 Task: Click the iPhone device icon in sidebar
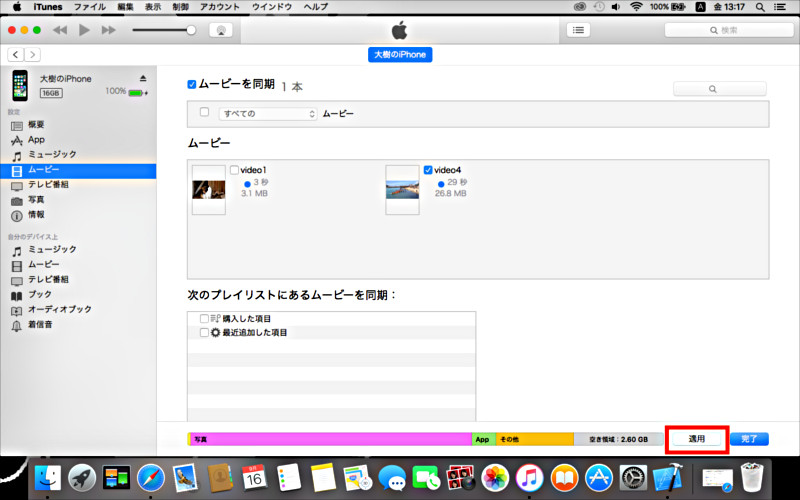pyautogui.click(x=20, y=85)
